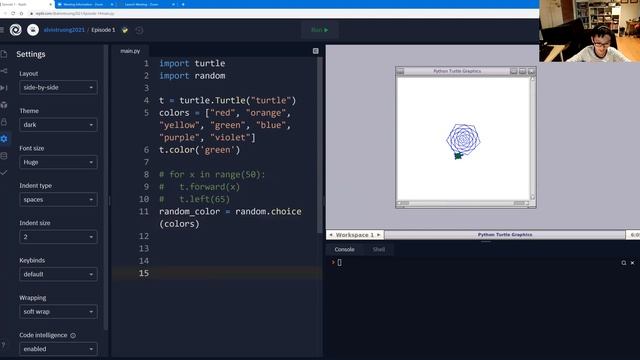
Task: Click the turtle window horizontal scrollbar
Action: 463,203
